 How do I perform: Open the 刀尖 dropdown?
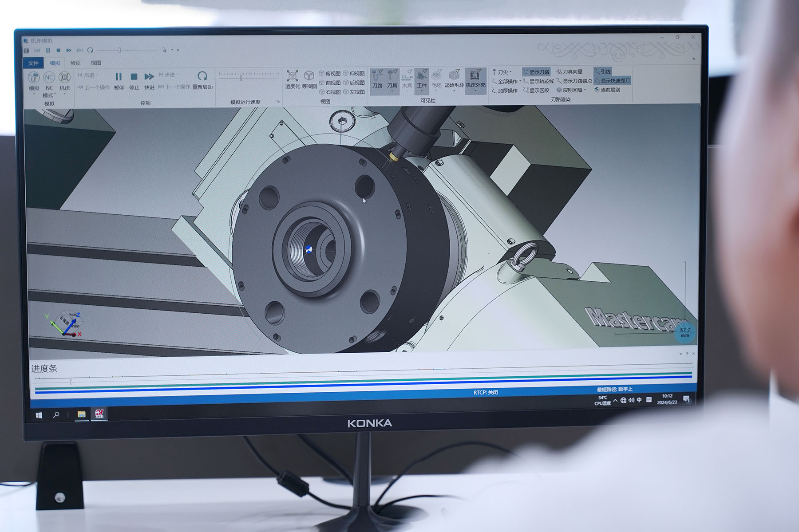(502, 72)
